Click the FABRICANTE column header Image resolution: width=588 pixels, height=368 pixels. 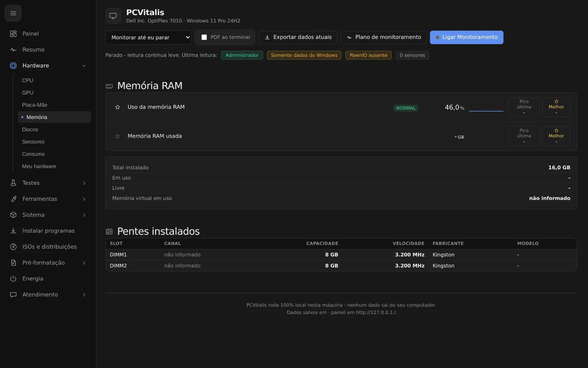click(448, 244)
